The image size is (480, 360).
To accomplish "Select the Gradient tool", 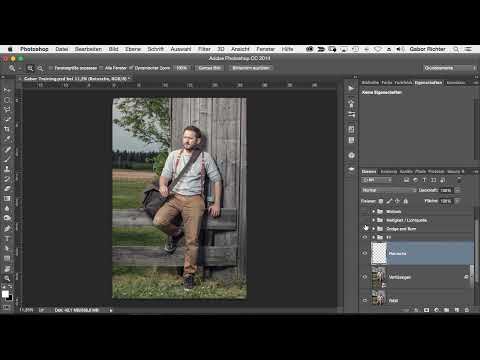I will tap(7, 198).
